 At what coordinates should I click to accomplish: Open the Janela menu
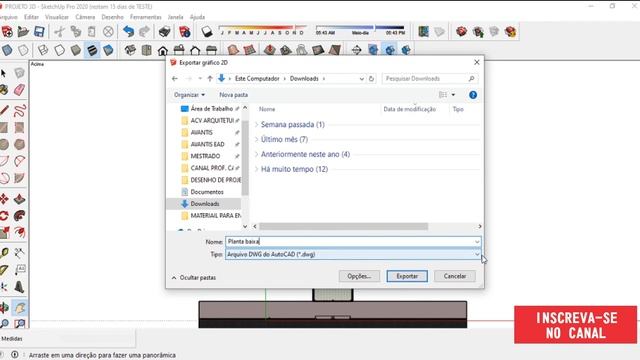[176, 17]
